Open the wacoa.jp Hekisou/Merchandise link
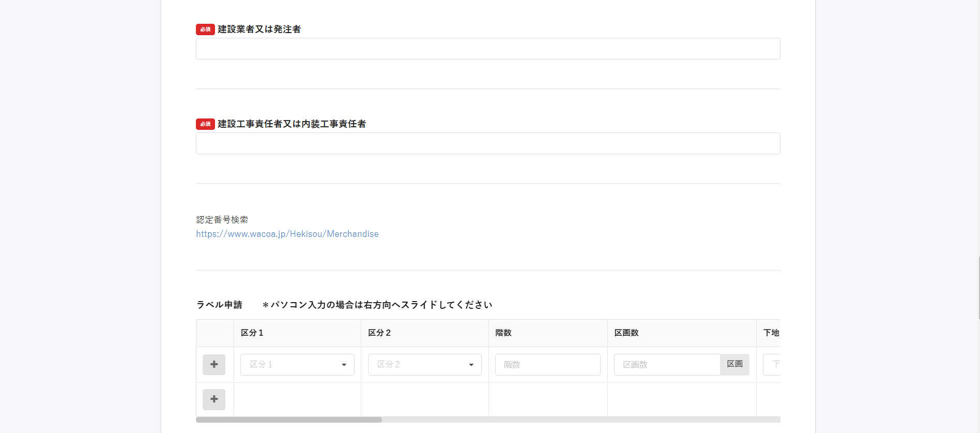 (287, 234)
